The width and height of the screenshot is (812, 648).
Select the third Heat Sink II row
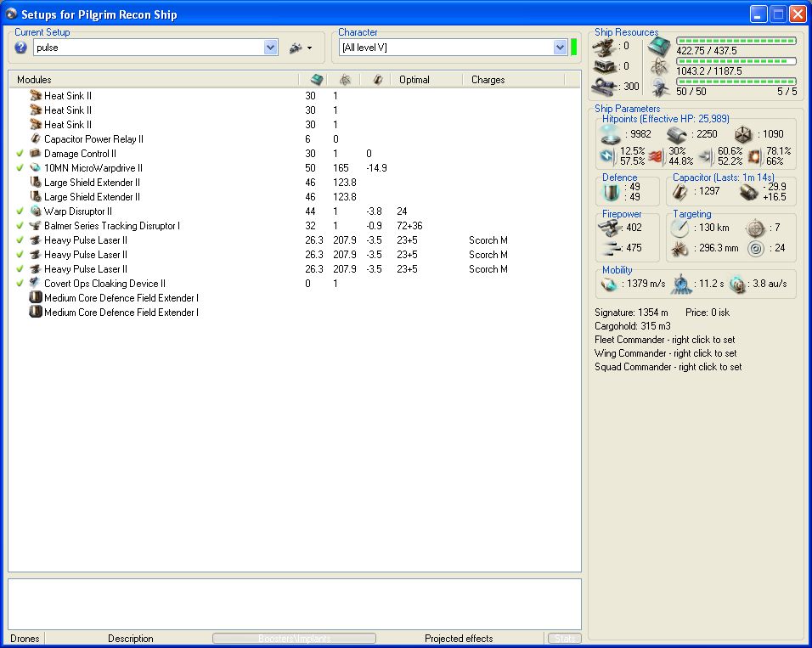point(295,125)
